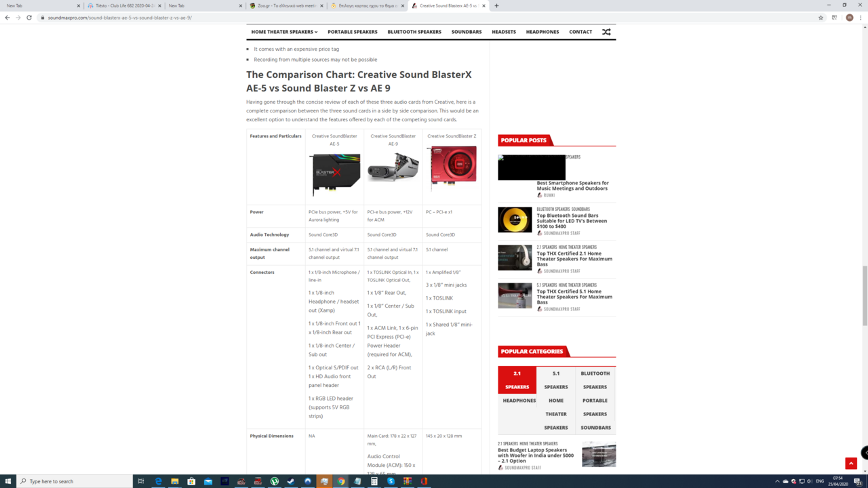Open Portable Speakers menu item

(x=353, y=32)
